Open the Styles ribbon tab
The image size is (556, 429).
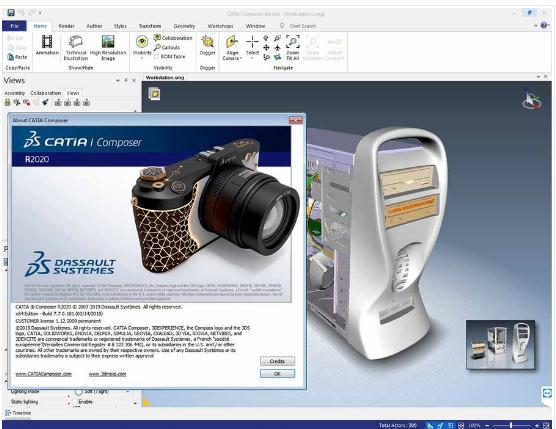[120, 26]
